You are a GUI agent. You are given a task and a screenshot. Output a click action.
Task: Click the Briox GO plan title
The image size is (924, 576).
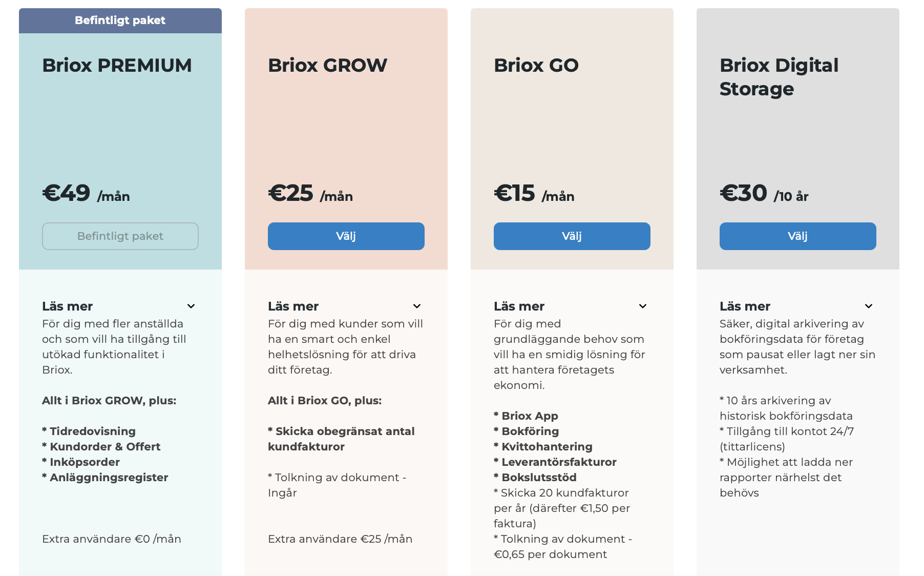tap(536, 66)
